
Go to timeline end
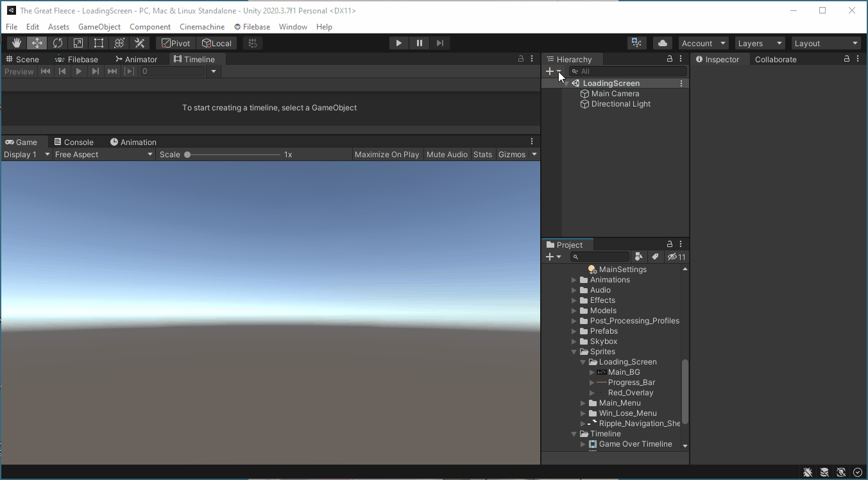tap(112, 71)
